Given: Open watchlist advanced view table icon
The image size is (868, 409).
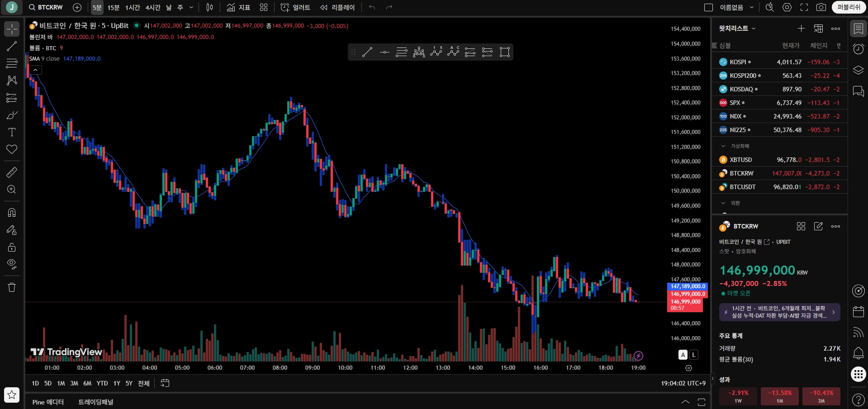Looking at the screenshot, I should (818, 29).
